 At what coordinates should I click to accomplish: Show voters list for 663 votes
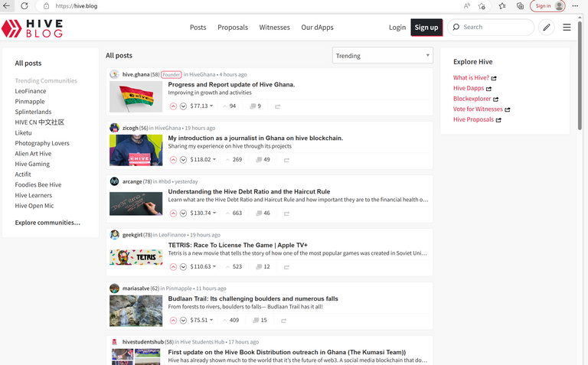[234, 213]
